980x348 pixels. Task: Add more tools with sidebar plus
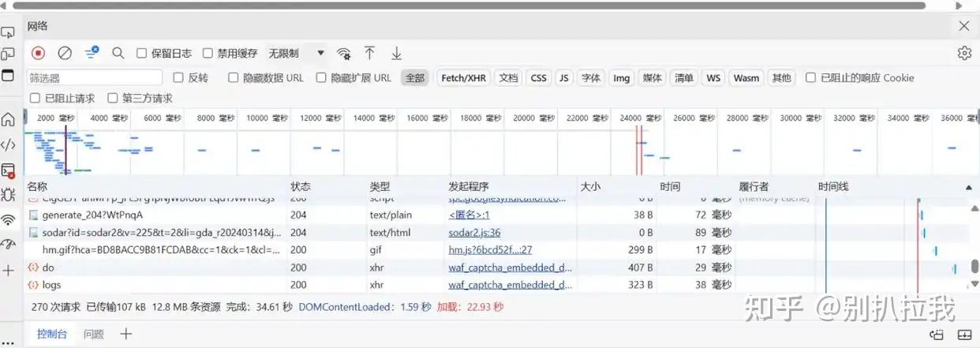click(x=8, y=270)
